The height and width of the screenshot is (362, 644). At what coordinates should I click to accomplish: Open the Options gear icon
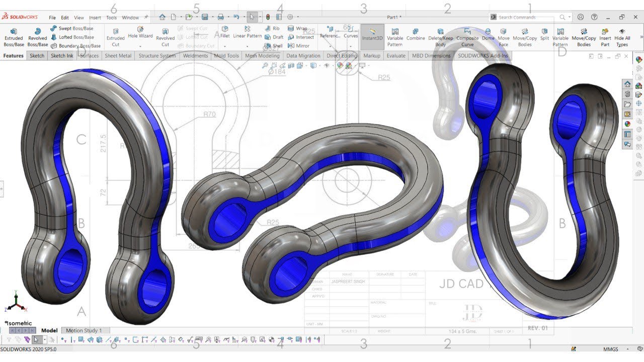coord(290,17)
